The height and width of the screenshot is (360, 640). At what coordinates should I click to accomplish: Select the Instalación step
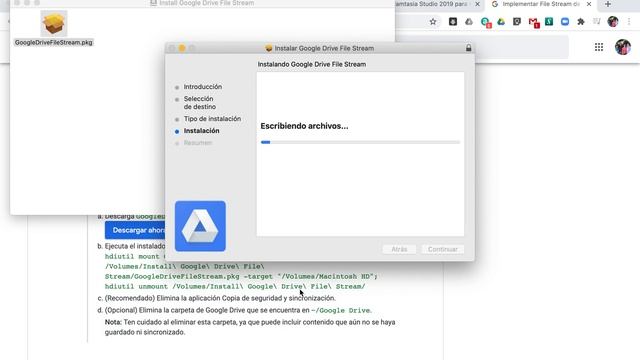(201, 131)
